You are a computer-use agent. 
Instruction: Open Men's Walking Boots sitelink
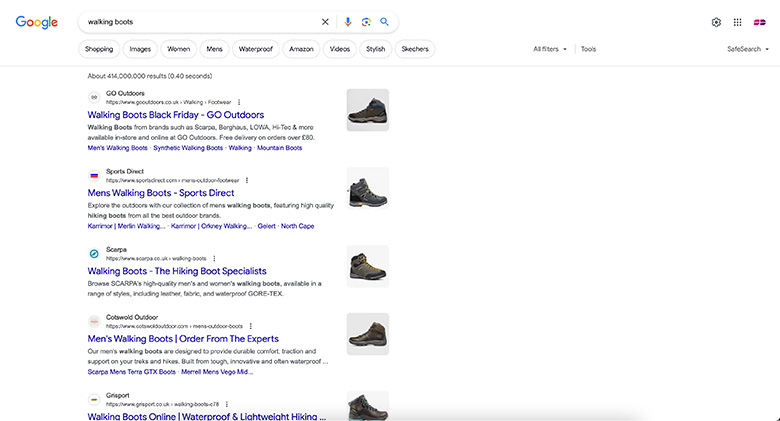tap(117, 148)
